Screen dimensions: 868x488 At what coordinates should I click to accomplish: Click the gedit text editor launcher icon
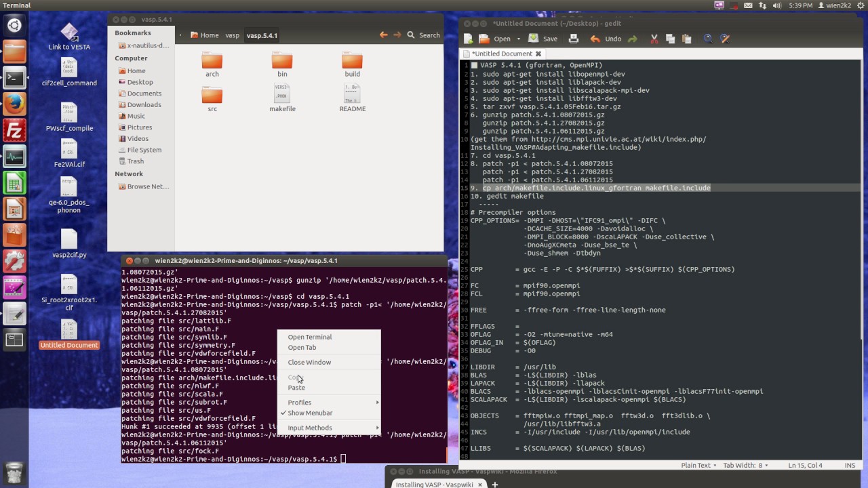pyautogui.click(x=14, y=313)
